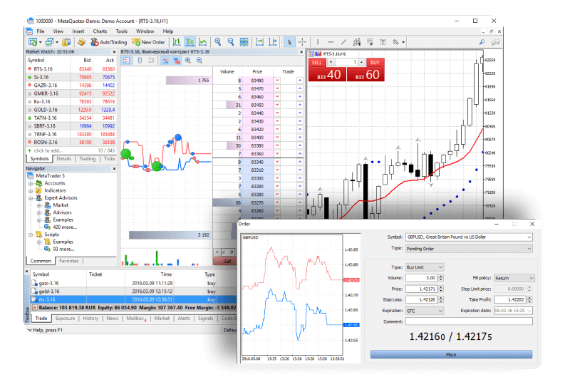This screenshot has height=392, width=570.
Task: Open the Insert menu
Action: click(x=78, y=31)
